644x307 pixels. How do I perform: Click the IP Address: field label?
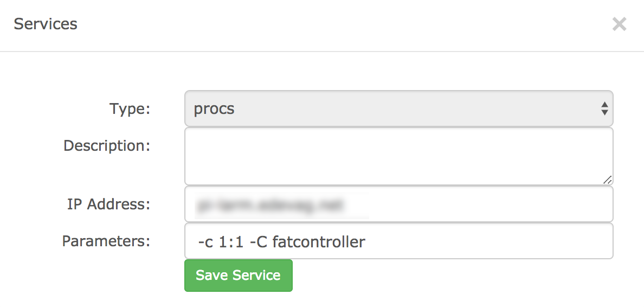click(109, 204)
